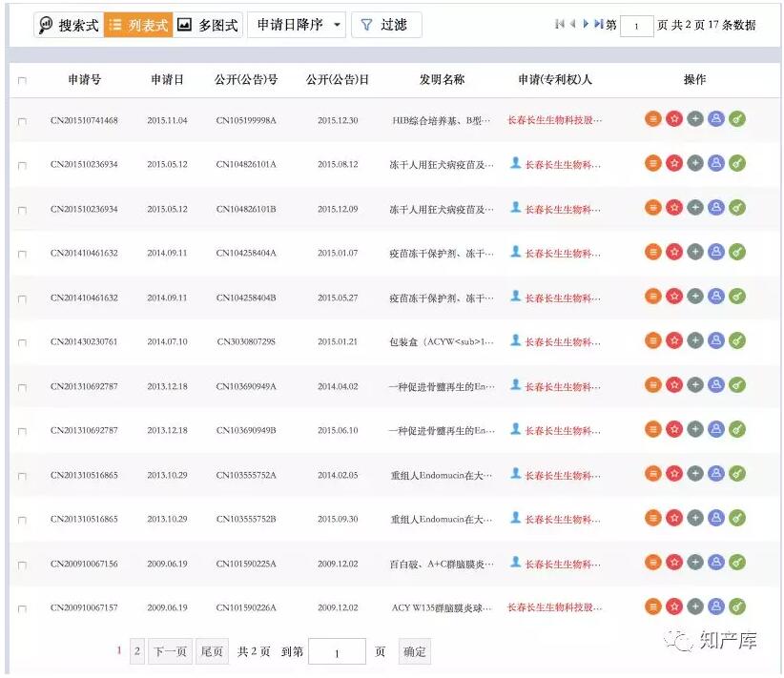Click the blue person icon in the CN103690949B row
The image size is (784, 678).
click(x=716, y=429)
